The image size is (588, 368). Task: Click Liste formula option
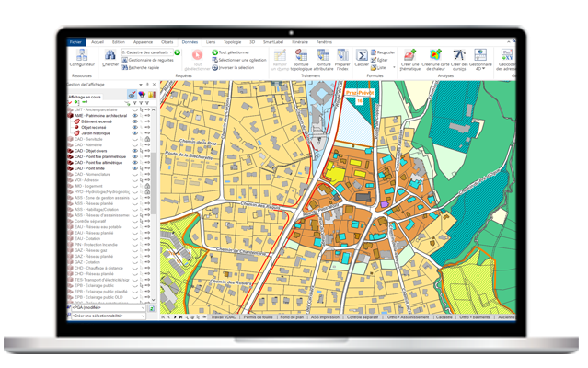[x=378, y=67]
